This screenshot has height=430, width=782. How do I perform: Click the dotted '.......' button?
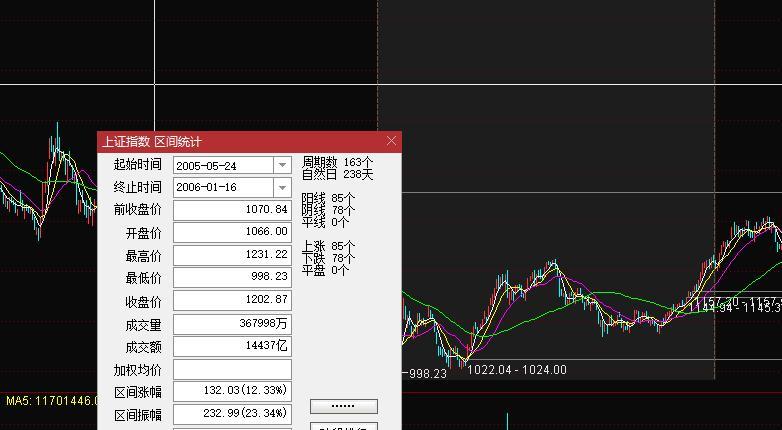(344, 407)
